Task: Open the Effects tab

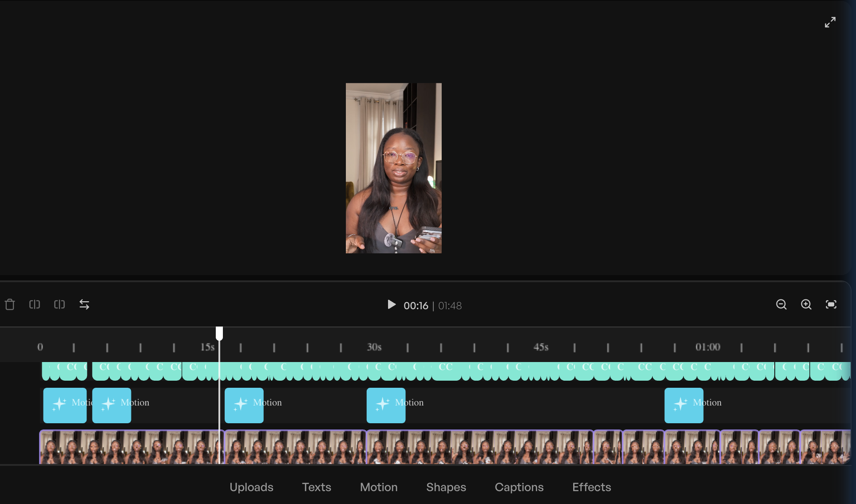Action: point(591,487)
